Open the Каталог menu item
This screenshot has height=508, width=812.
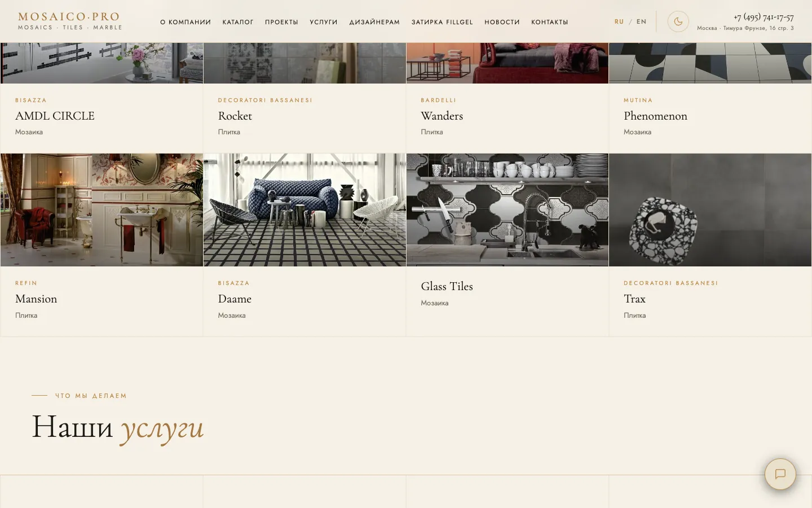(238, 22)
